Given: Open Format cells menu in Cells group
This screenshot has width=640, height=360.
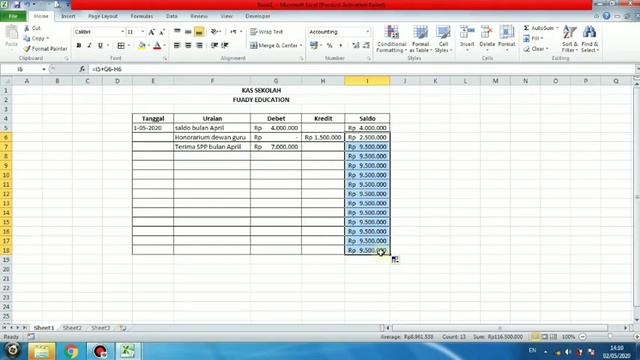Looking at the screenshot, I should (x=507, y=38).
